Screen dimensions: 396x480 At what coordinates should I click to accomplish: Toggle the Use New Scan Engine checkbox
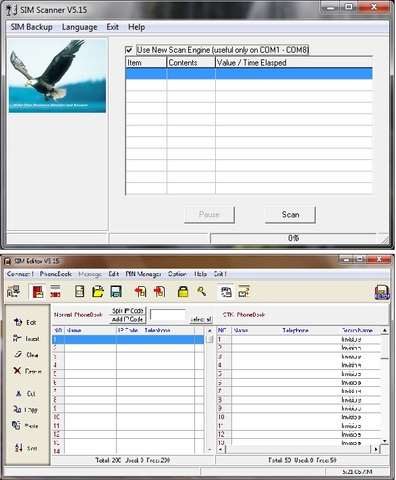[129, 50]
